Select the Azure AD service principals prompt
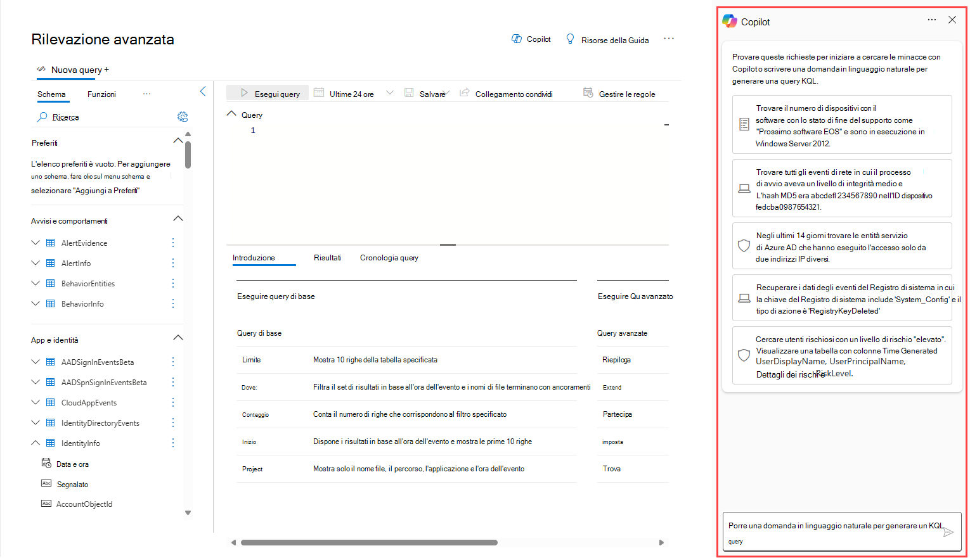The height and width of the screenshot is (560, 970). tap(842, 246)
